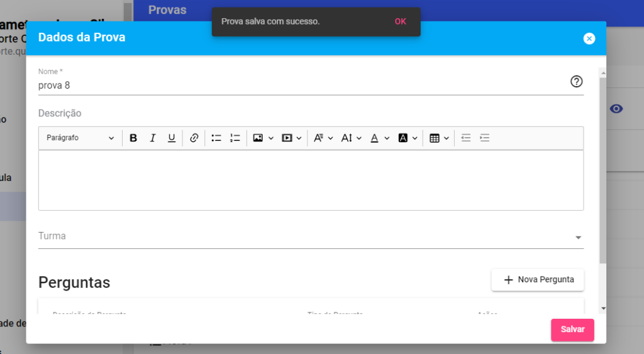644x354 pixels.
Task: Insert a link with the chain icon
Action: [x=194, y=138]
